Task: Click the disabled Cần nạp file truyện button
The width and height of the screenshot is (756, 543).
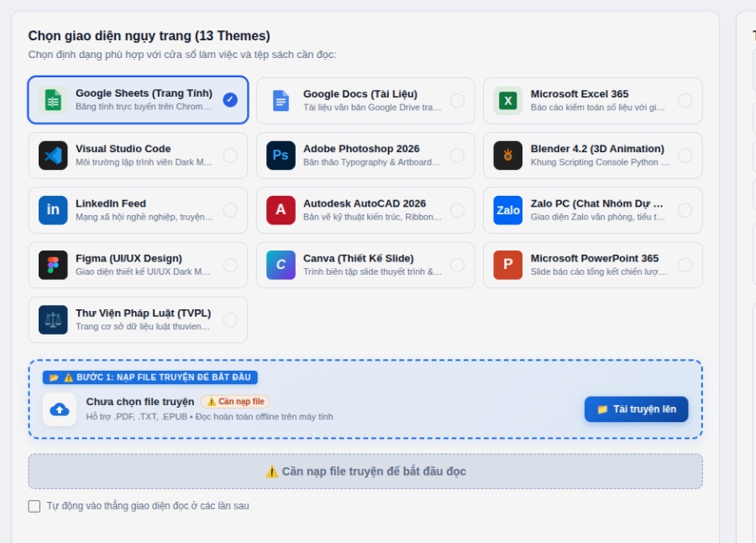Action: pyautogui.click(x=365, y=472)
